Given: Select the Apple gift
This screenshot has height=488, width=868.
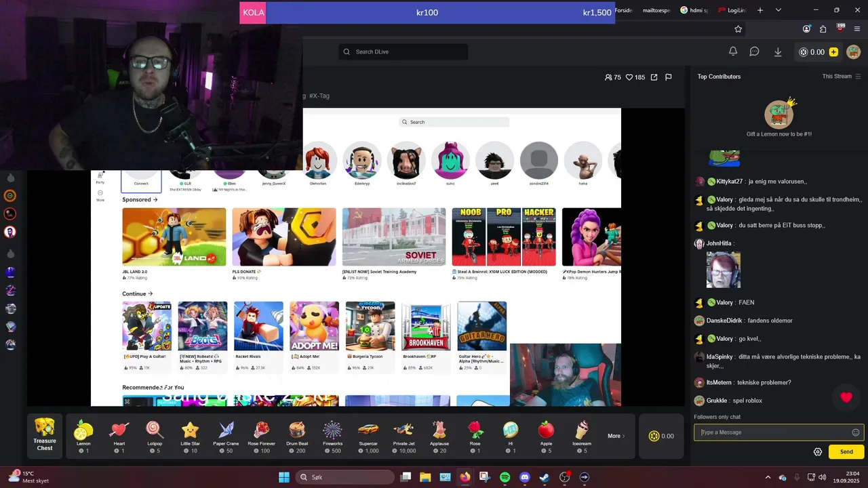Looking at the screenshot, I should (546, 436).
